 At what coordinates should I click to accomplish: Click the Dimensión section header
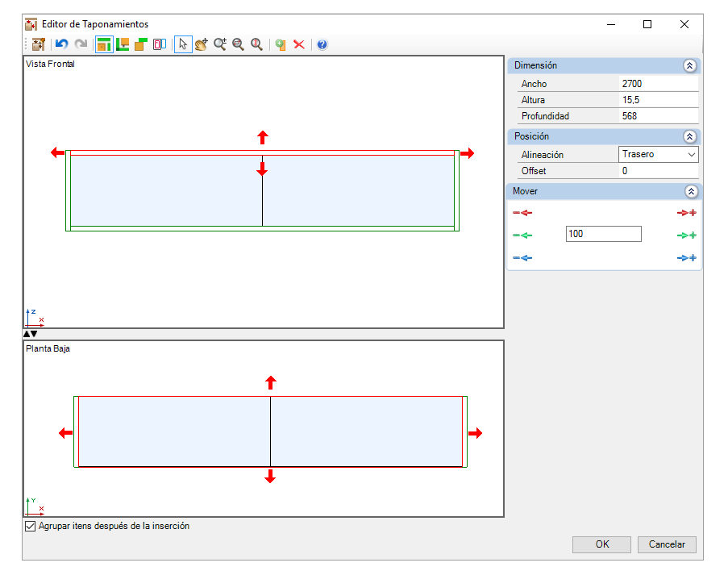click(604, 65)
